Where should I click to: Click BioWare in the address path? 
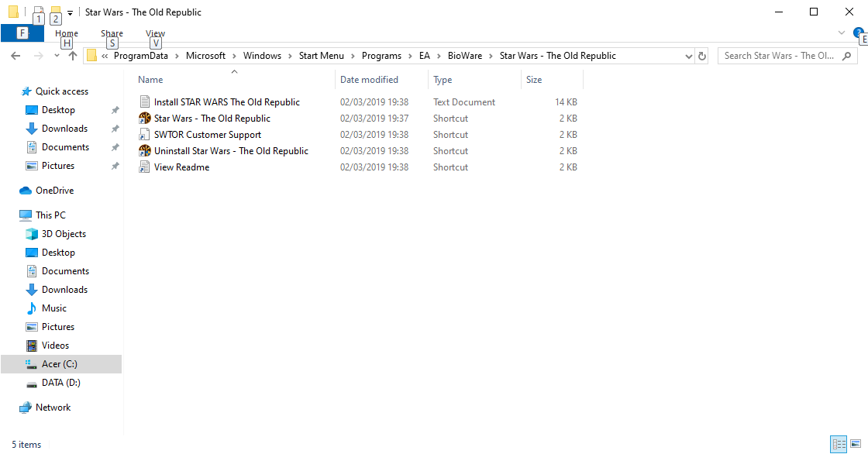(x=464, y=56)
